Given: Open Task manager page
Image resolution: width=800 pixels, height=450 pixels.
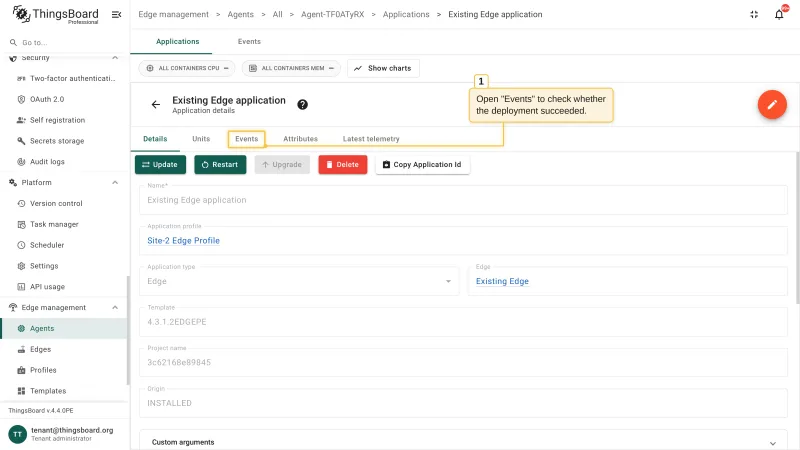Looking at the screenshot, I should tap(65, 224).
